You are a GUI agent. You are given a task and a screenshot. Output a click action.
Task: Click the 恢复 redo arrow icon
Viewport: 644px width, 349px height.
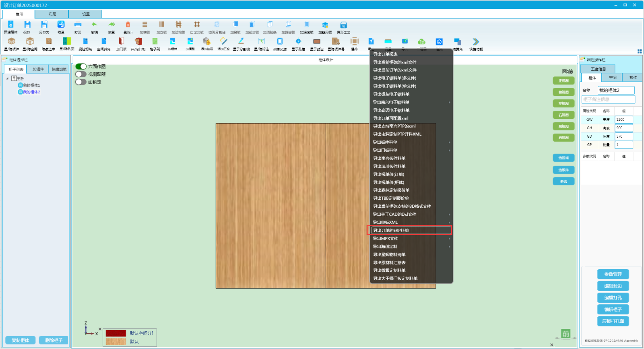click(111, 25)
